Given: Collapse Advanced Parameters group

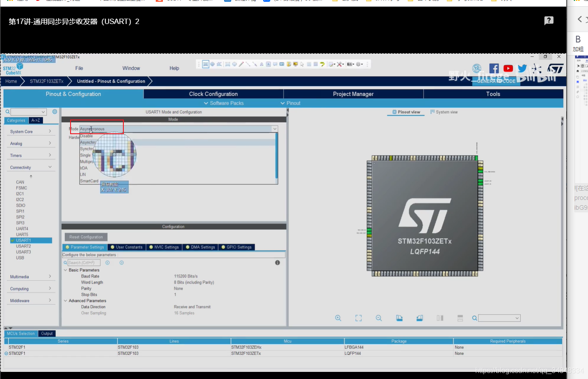Looking at the screenshot, I should pos(66,301).
